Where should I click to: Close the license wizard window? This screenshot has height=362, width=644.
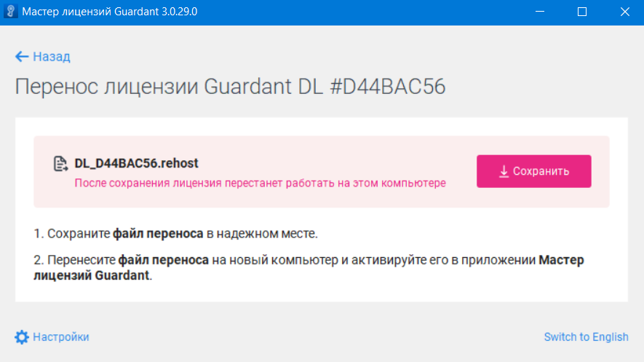click(x=624, y=12)
